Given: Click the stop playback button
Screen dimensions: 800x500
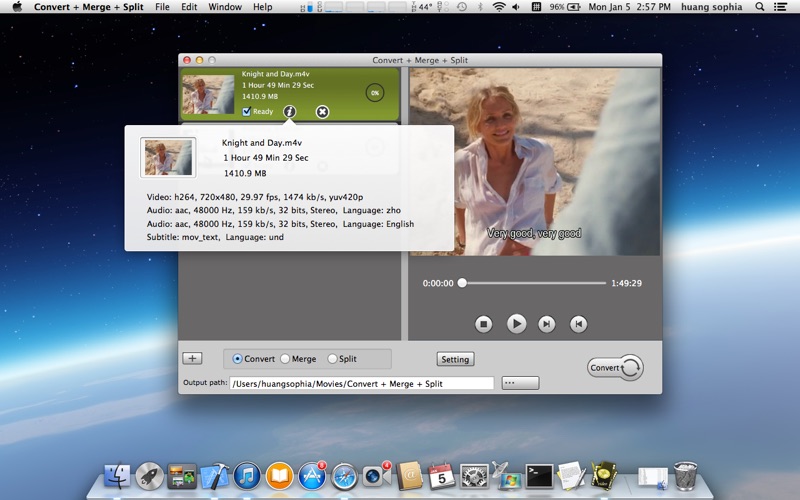Looking at the screenshot, I should click(x=483, y=324).
